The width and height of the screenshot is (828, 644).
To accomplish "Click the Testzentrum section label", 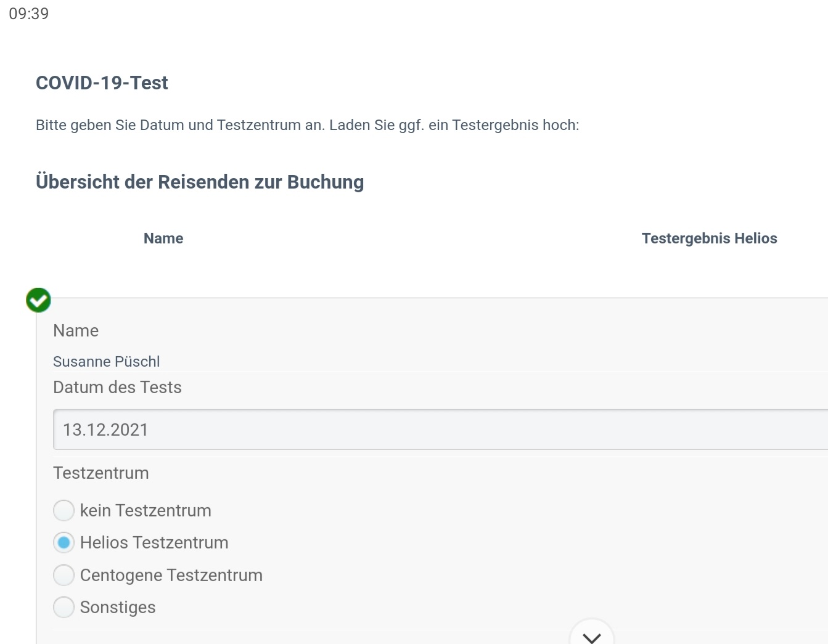I will point(101,473).
